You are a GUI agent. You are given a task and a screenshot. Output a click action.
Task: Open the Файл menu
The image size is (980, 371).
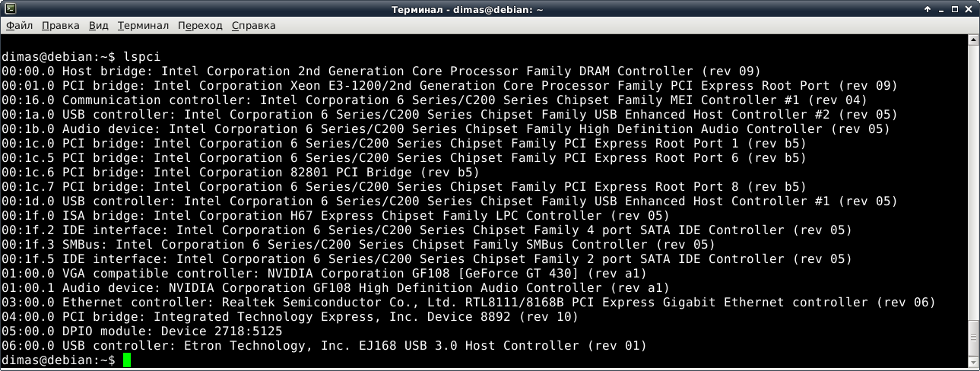19,26
